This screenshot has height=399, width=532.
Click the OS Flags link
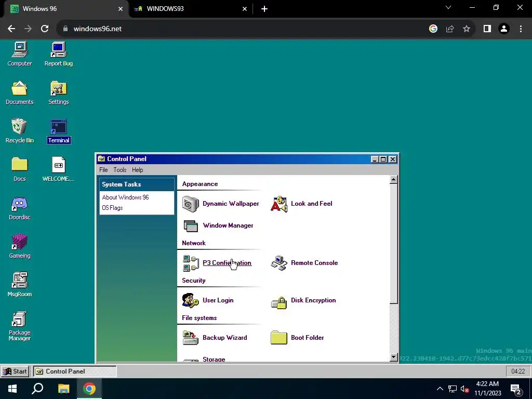tap(112, 208)
